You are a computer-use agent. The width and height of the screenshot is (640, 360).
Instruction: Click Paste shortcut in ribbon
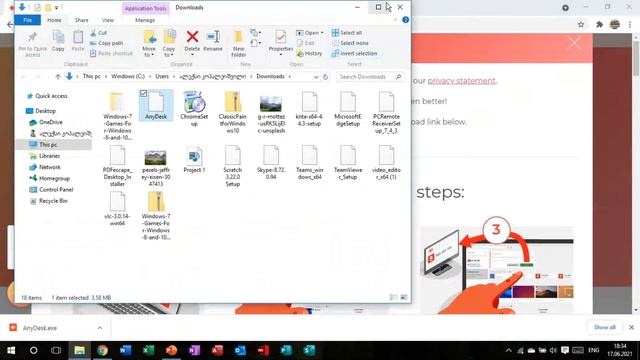click(111, 53)
